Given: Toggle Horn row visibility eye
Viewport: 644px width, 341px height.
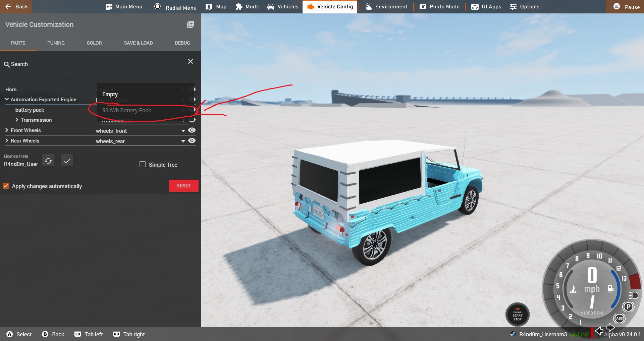Looking at the screenshot, I should [192, 89].
